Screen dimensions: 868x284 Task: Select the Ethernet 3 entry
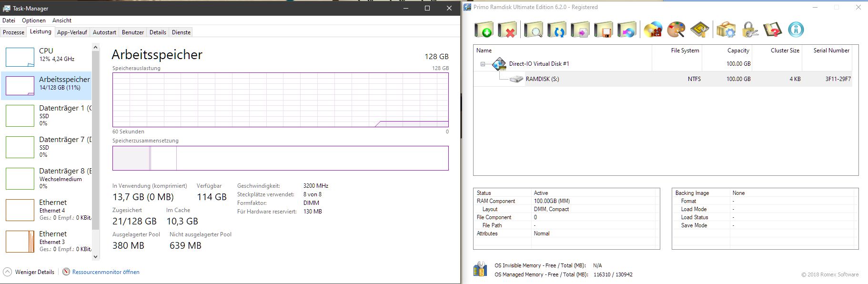(47, 241)
